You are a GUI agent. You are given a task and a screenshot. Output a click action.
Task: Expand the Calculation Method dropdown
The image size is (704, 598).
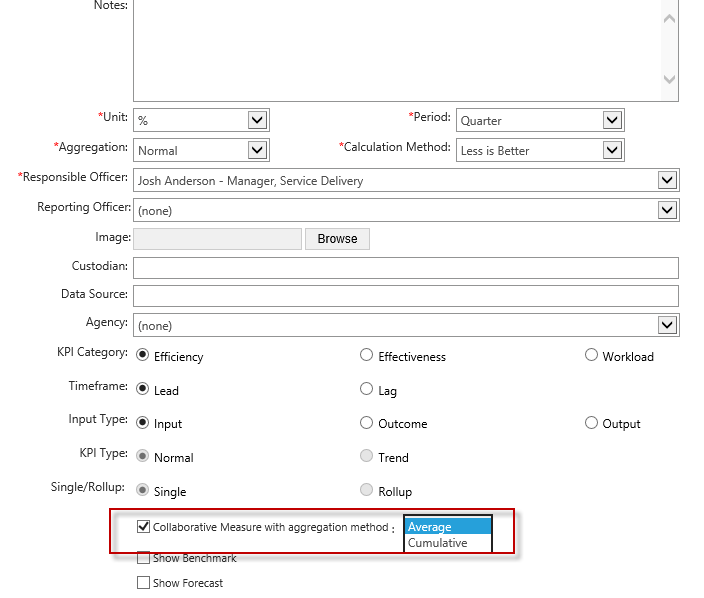click(x=612, y=150)
